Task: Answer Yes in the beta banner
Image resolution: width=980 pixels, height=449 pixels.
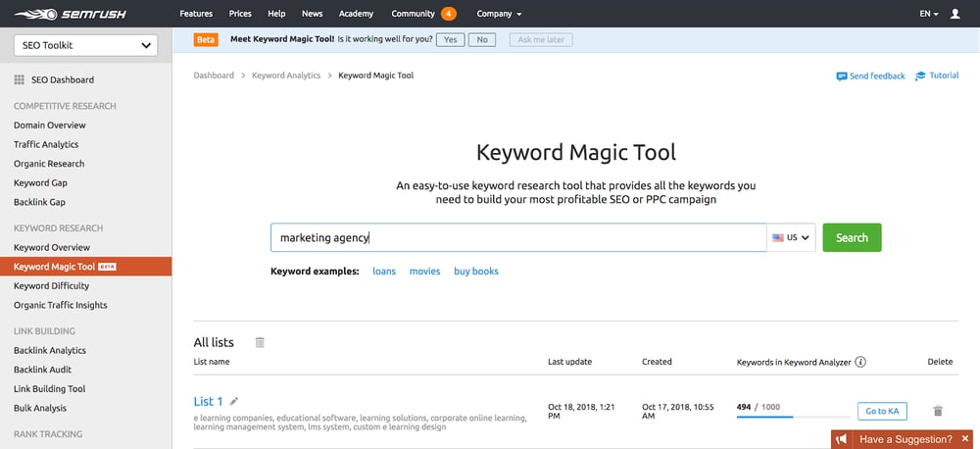Action: pos(450,40)
